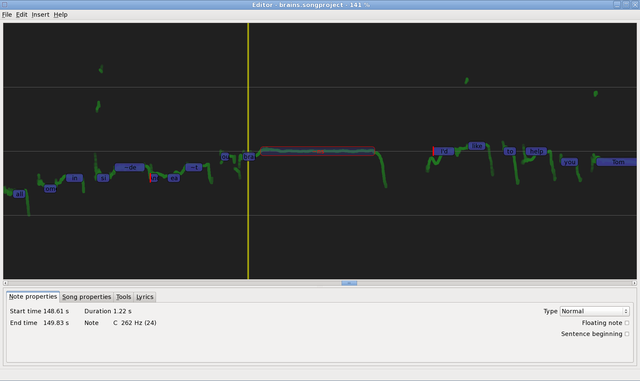Click the scrollbar left arrow
This screenshot has height=381, width=640.
(x=5, y=283)
